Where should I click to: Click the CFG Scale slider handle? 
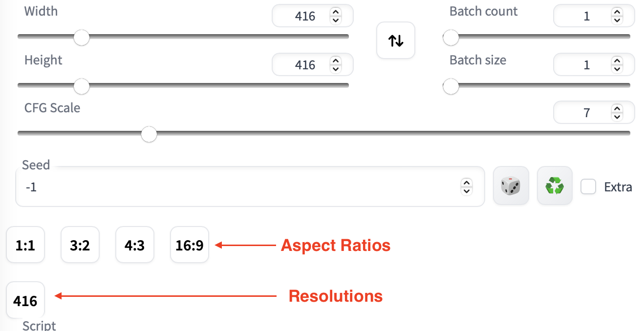coord(149,134)
